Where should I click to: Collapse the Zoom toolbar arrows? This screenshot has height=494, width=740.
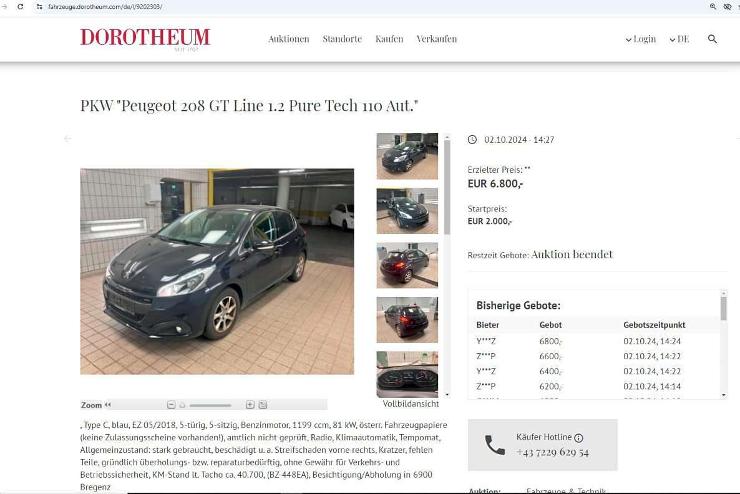pos(108,405)
